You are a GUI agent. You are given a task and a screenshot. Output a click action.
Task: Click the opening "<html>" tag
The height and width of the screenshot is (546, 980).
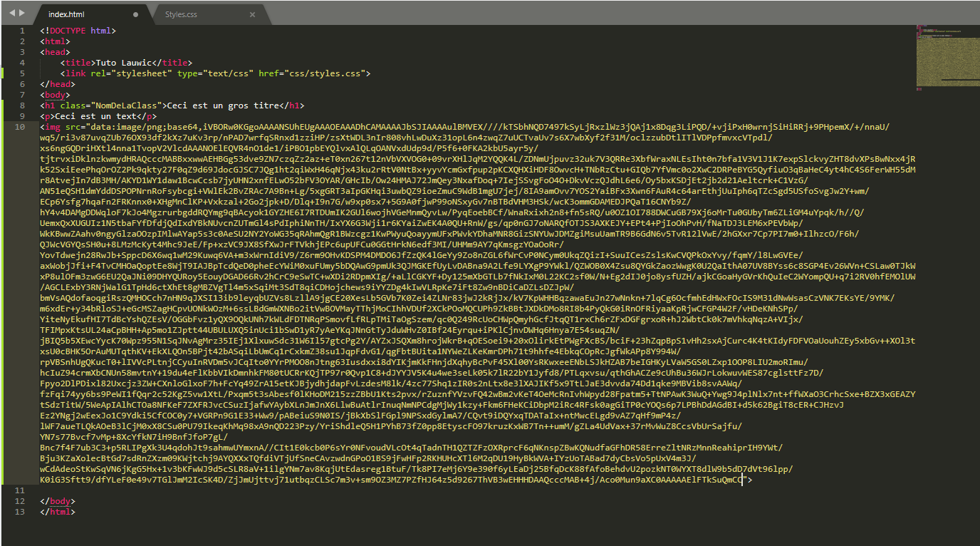point(55,41)
